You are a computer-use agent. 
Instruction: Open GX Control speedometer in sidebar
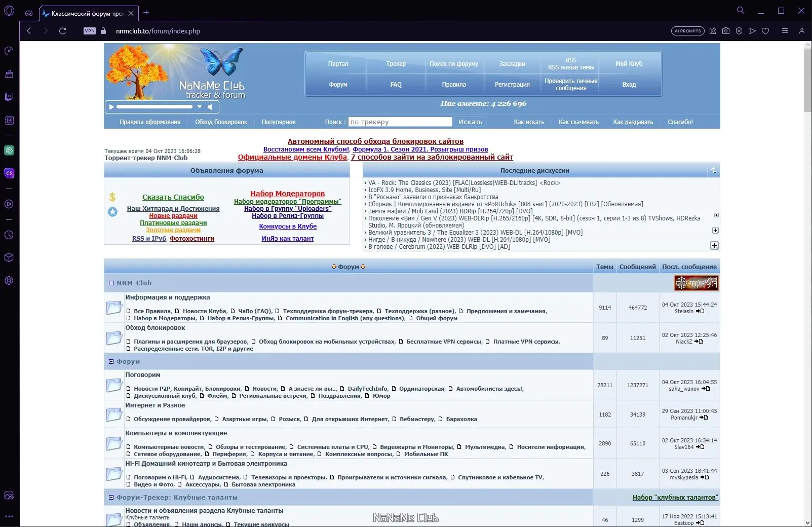click(x=9, y=51)
